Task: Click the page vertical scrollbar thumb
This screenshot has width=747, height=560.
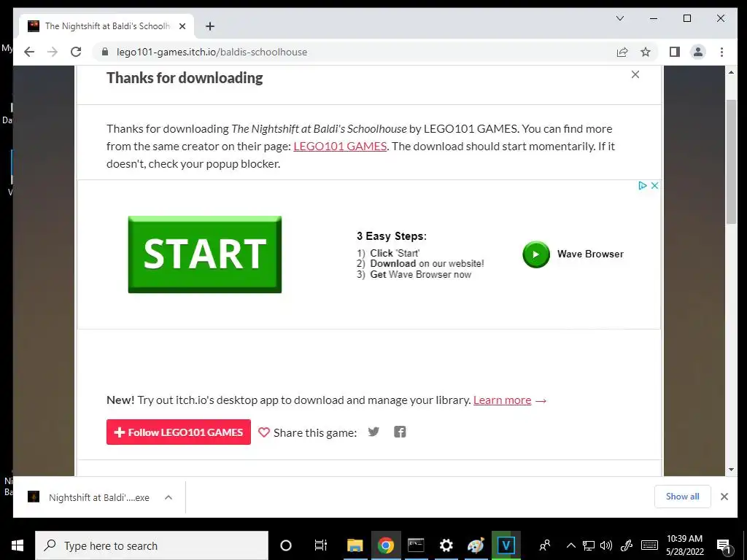Action: click(x=731, y=162)
